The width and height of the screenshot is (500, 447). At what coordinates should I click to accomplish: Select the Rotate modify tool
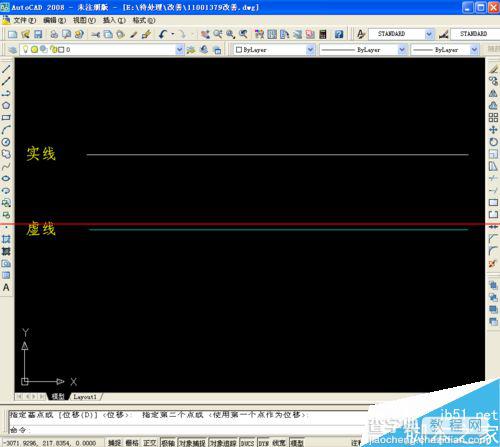pos(493,142)
